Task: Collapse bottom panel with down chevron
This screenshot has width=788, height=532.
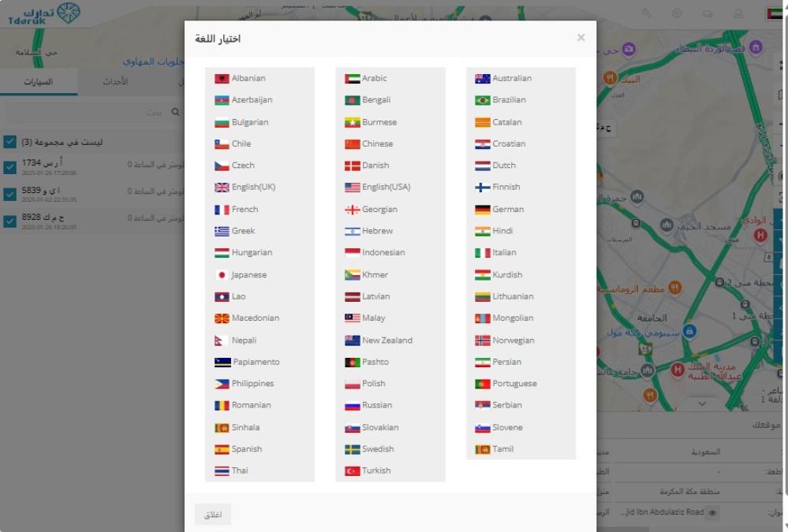Action: coord(702,404)
